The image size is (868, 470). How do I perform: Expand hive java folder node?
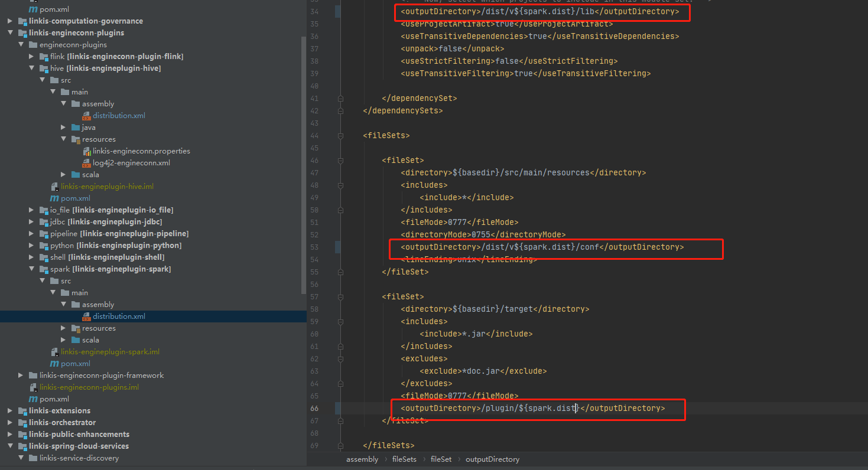click(63, 128)
